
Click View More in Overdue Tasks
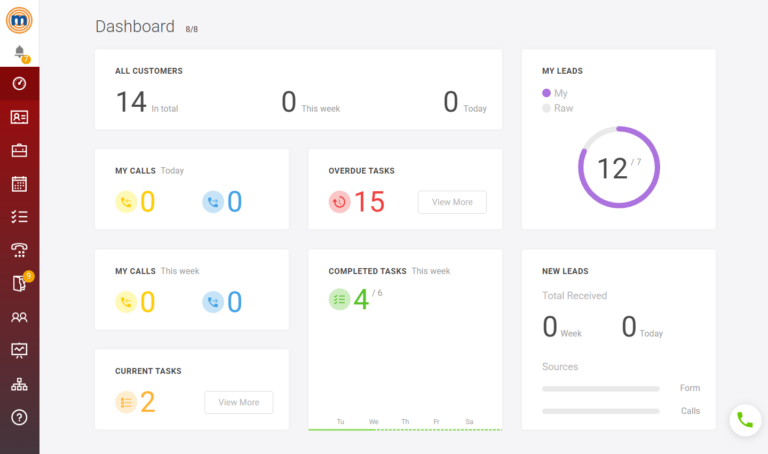(452, 202)
